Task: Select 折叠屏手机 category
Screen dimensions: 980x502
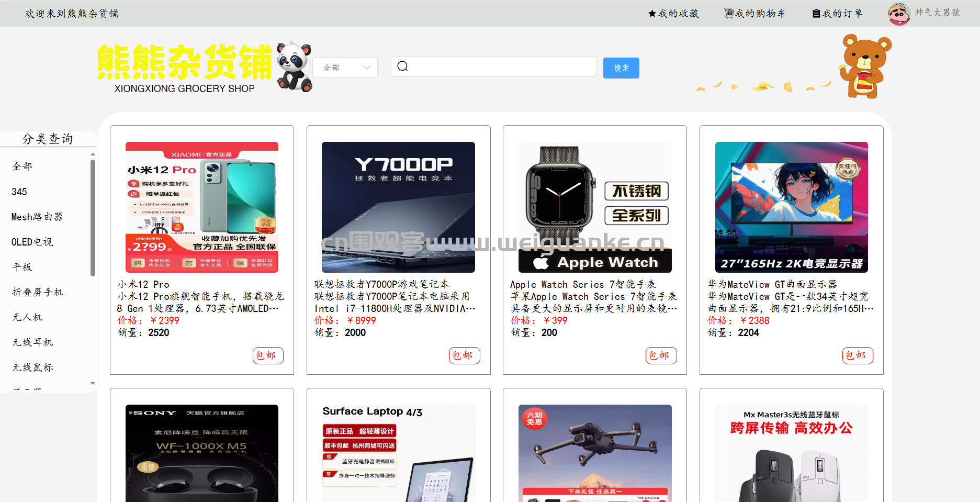Action: pyautogui.click(x=38, y=292)
